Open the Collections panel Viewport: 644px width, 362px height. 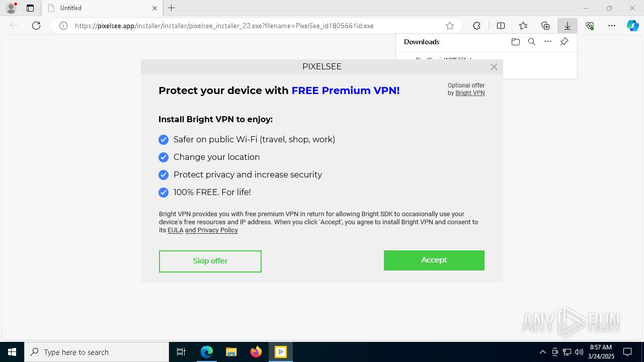545,26
